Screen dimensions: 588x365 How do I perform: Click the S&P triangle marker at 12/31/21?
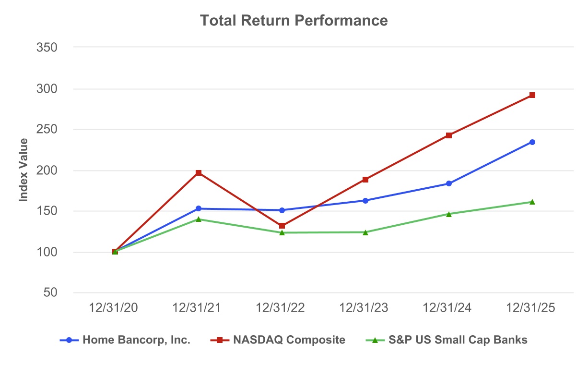click(199, 219)
